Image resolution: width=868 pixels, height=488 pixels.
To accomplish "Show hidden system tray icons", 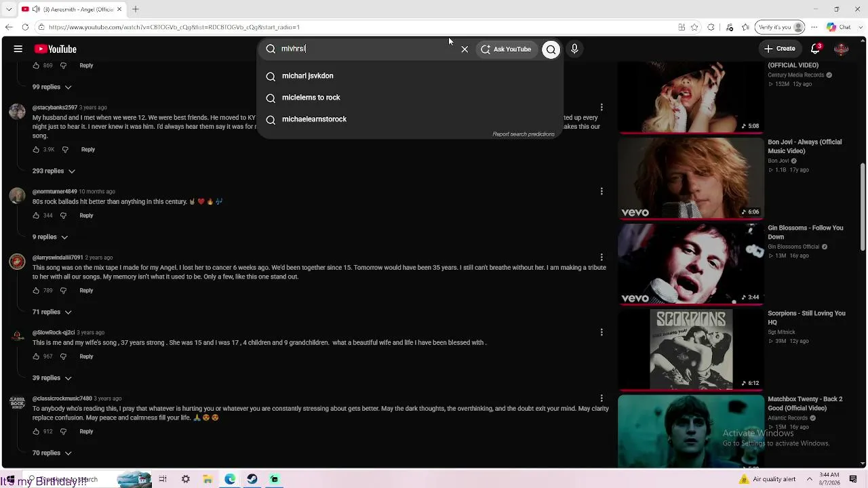I will pos(809,479).
